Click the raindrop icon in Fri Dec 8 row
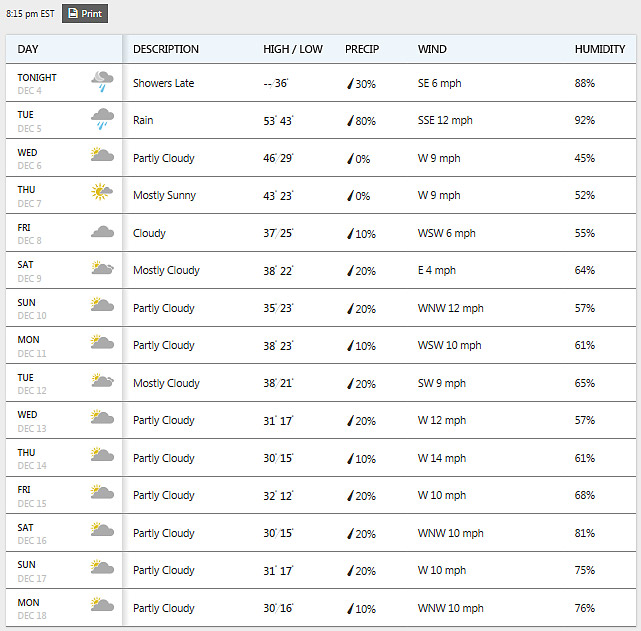 click(350, 234)
